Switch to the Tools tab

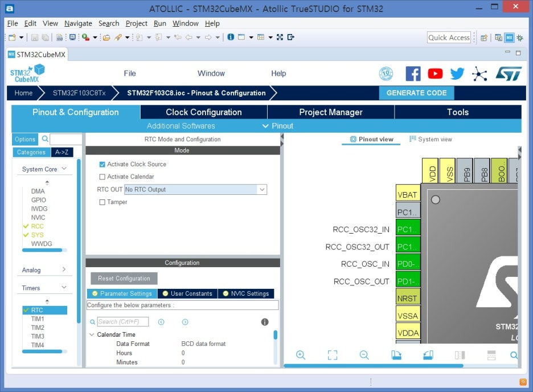pyautogui.click(x=458, y=112)
